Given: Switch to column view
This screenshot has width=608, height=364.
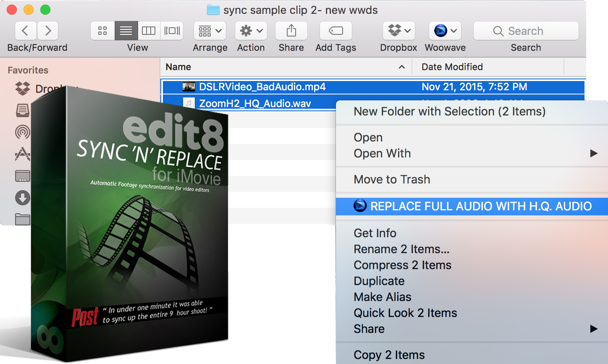Looking at the screenshot, I should tap(149, 31).
